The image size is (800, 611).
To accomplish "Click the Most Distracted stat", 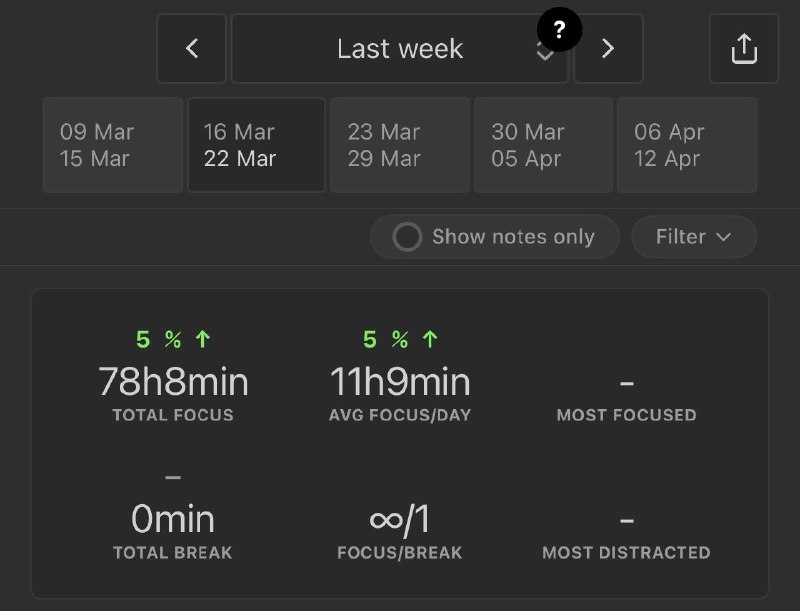I will [x=626, y=533].
